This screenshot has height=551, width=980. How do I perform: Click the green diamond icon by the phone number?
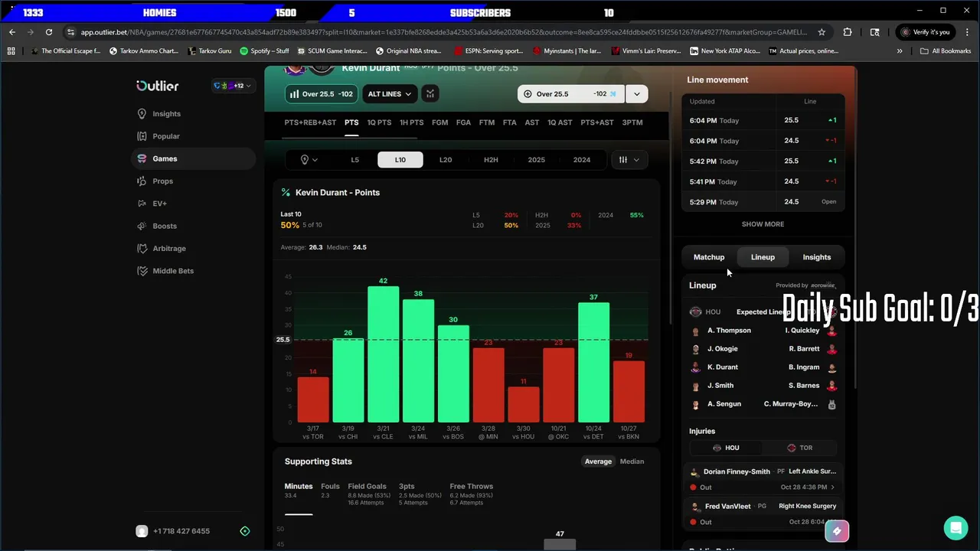(x=245, y=531)
